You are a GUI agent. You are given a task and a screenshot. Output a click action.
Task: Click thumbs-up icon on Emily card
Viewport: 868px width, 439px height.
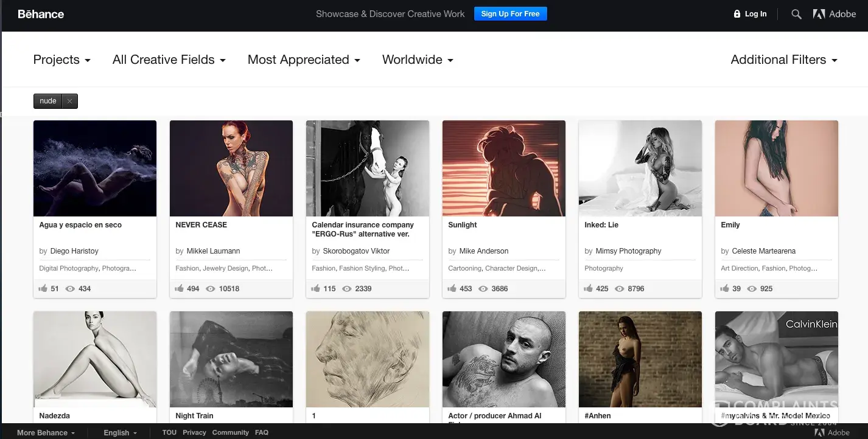[725, 289]
